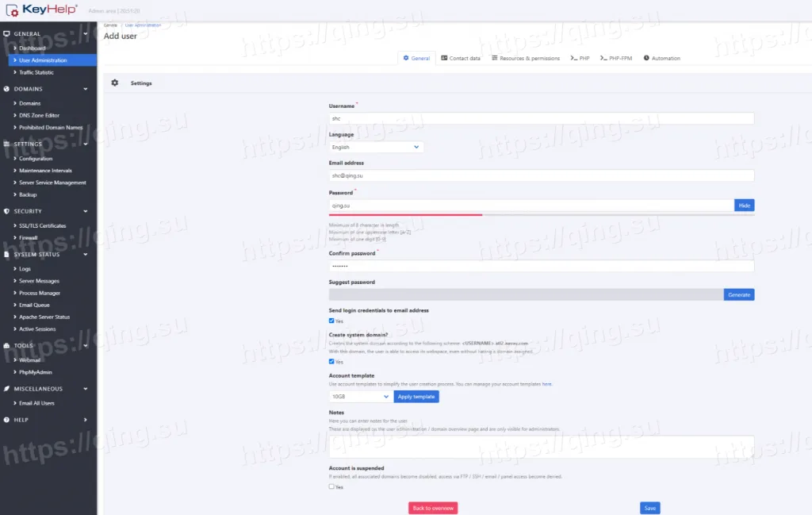Click the gear icon on General tab
Viewport: 812px width, 515px height.
406,58
